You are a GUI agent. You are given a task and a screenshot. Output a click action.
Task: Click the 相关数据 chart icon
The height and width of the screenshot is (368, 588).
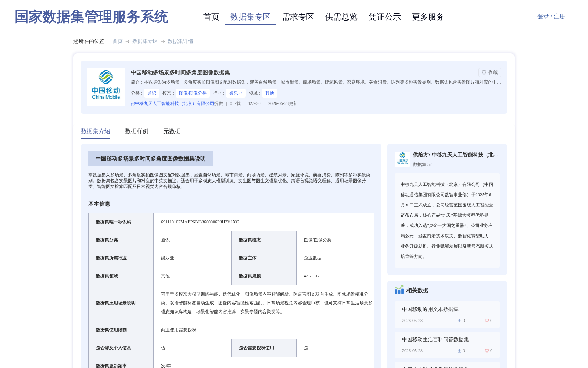[399, 290]
